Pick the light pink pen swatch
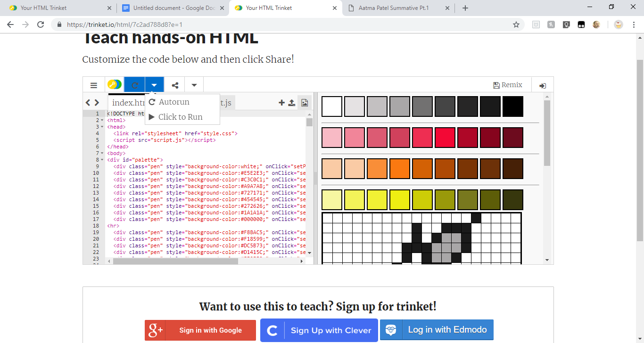The height and width of the screenshot is (343, 644). (x=332, y=138)
